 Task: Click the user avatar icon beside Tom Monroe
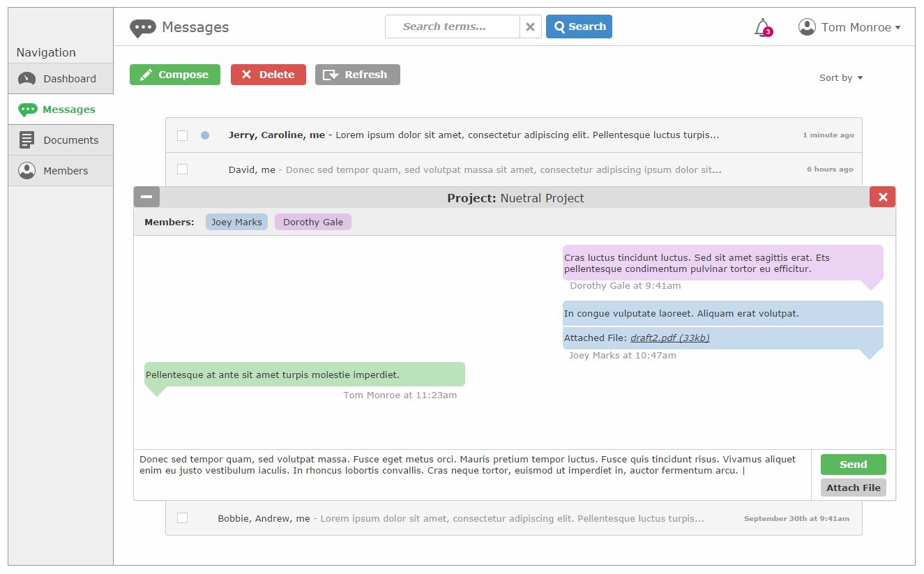coord(807,27)
